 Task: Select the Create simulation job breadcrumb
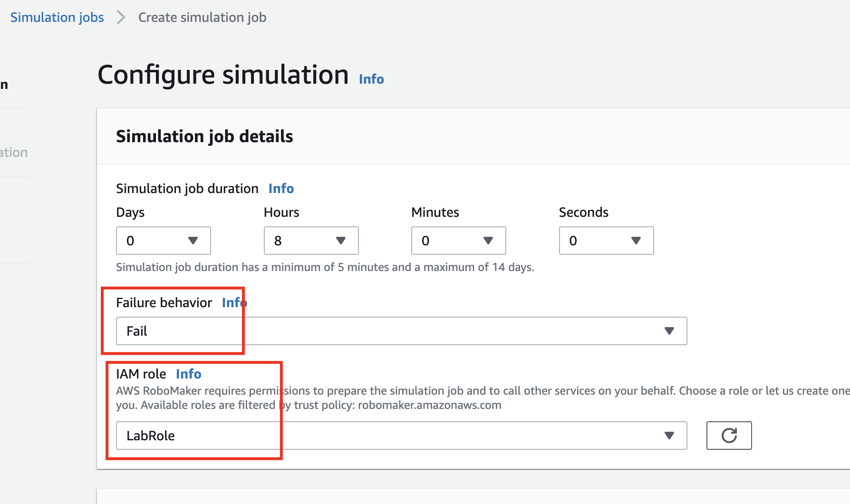tap(202, 18)
